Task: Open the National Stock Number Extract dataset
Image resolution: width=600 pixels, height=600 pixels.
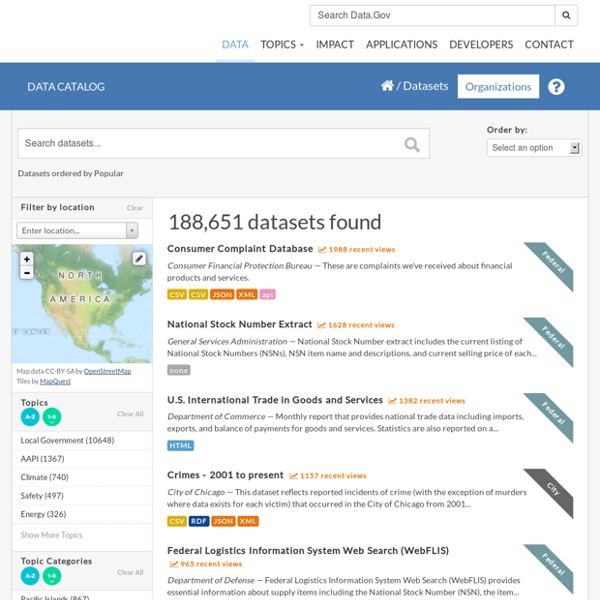Action: pos(240,324)
